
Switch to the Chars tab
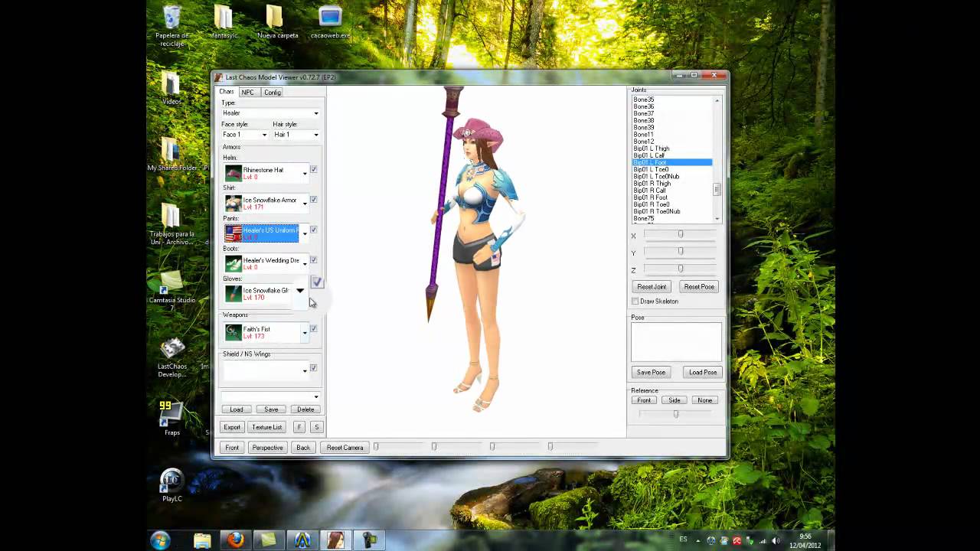227,92
